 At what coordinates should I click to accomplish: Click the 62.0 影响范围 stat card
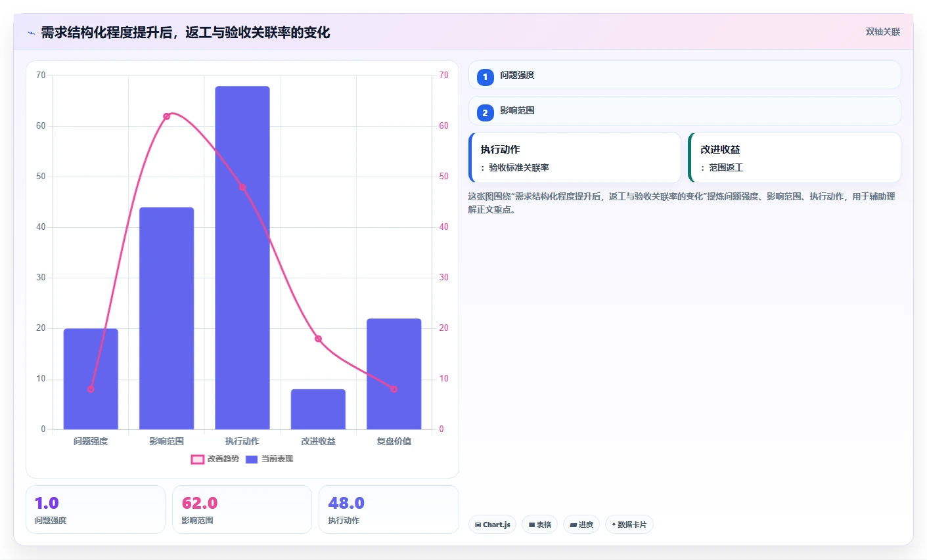click(x=242, y=509)
